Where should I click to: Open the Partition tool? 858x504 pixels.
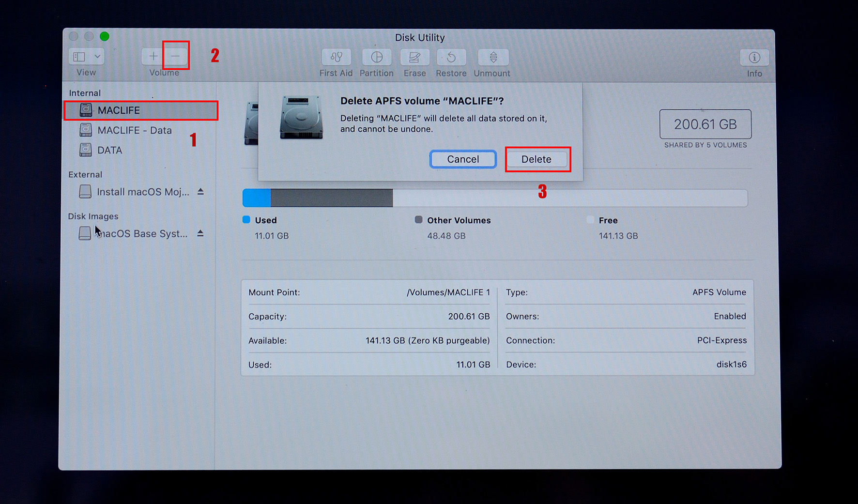point(376,58)
